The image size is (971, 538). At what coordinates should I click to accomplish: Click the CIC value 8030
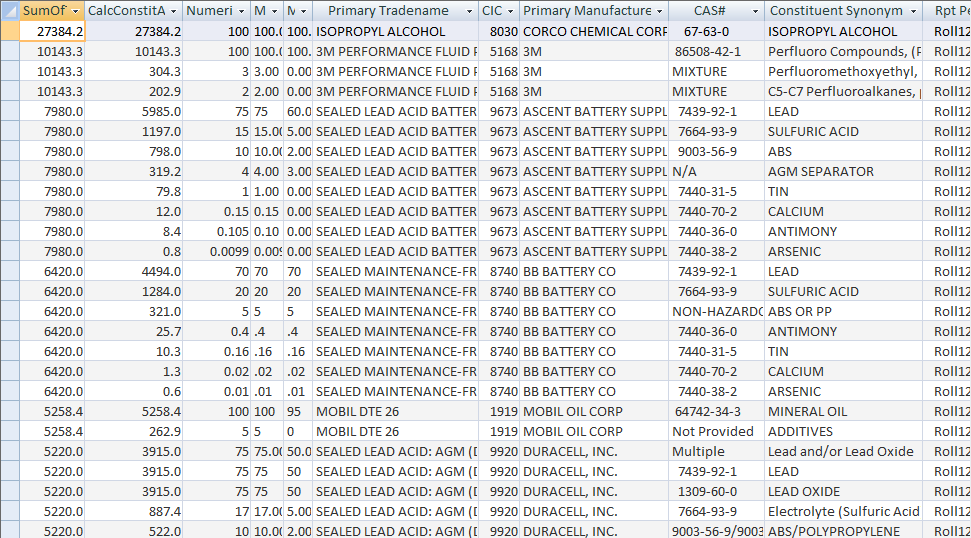pos(499,32)
